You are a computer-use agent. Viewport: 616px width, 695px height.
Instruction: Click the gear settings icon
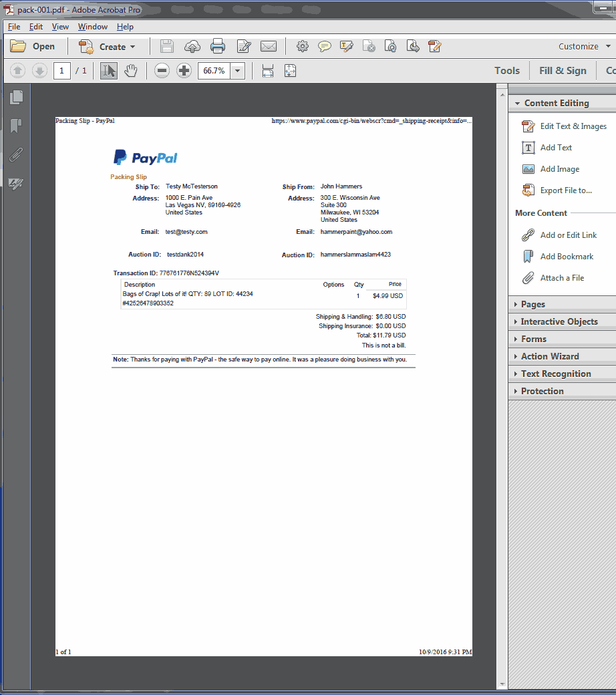click(x=303, y=46)
